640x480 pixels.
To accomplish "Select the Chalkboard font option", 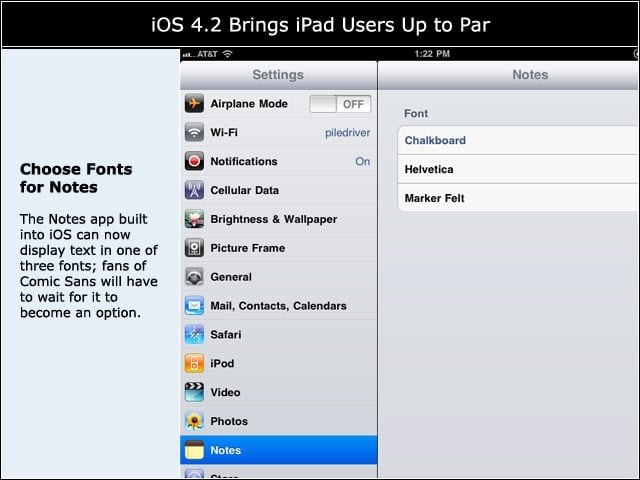I will click(x=519, y=140).
